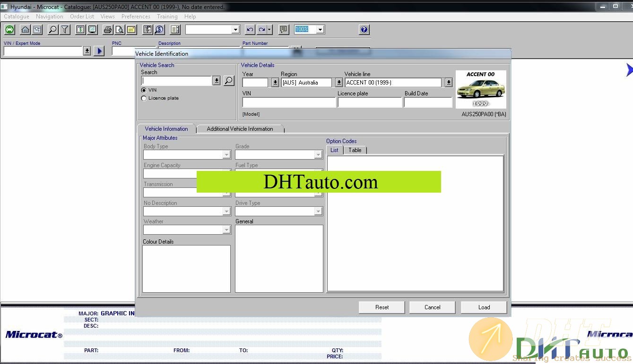Open the Home icon in toolbar
Screen dimensions: 633x364
(x=26, y=29)
